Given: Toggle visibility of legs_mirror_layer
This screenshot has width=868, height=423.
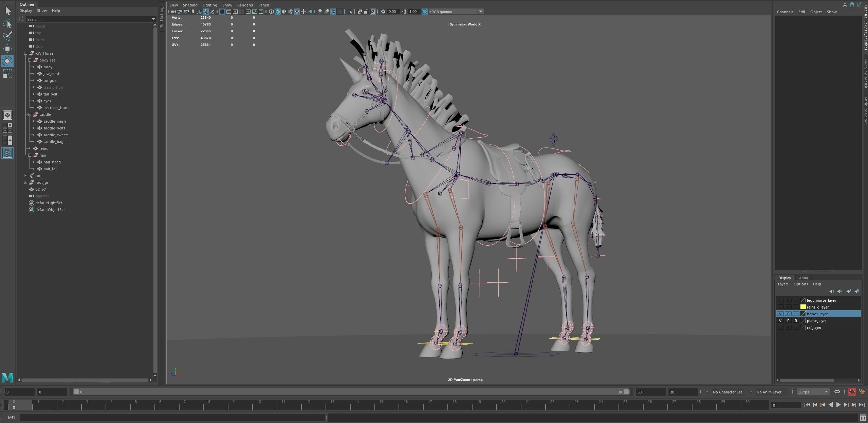Looking at the screenshot, I should pos(780,300).
